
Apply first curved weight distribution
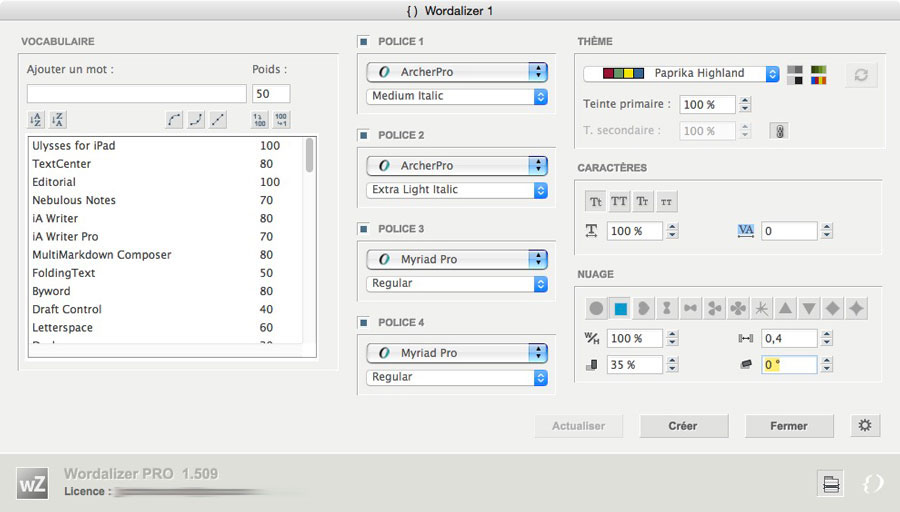pyautogui.click(x=174, y=119)
